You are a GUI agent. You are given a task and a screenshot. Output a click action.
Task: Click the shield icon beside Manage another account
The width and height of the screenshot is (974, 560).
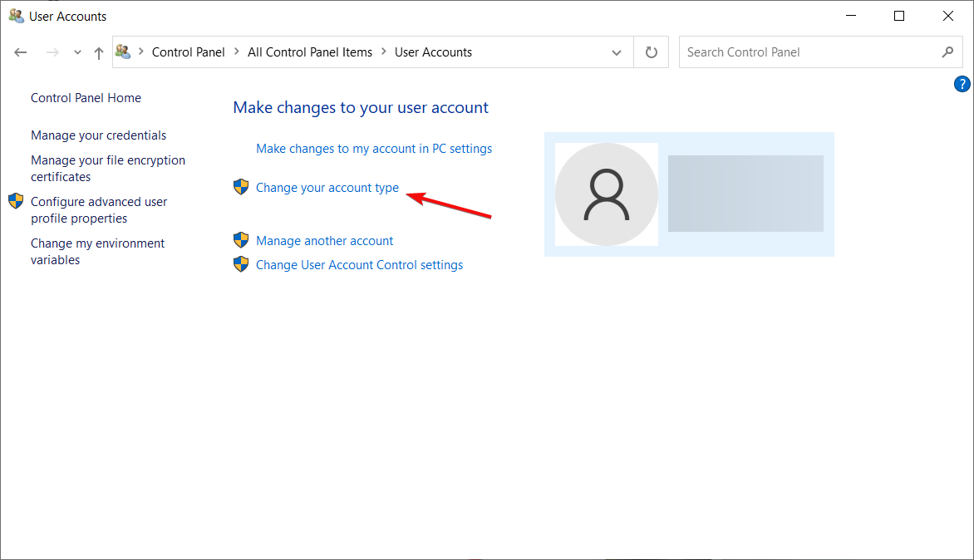click(241, 241)
